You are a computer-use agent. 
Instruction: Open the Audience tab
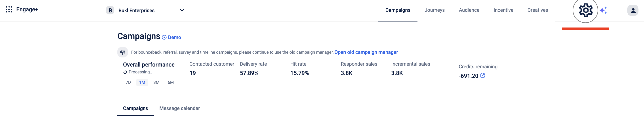click(469, 10)
